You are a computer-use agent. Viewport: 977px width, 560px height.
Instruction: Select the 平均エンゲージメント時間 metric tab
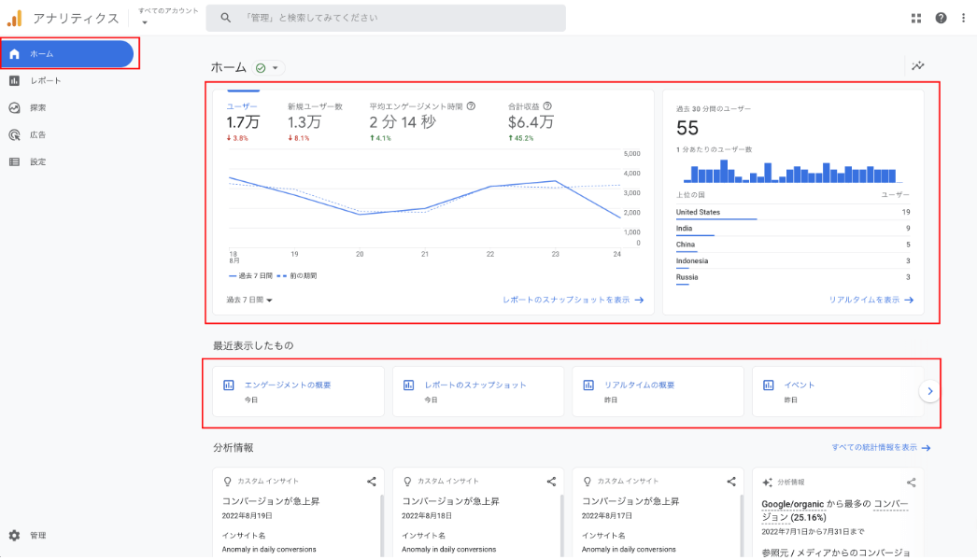point(422,120)
